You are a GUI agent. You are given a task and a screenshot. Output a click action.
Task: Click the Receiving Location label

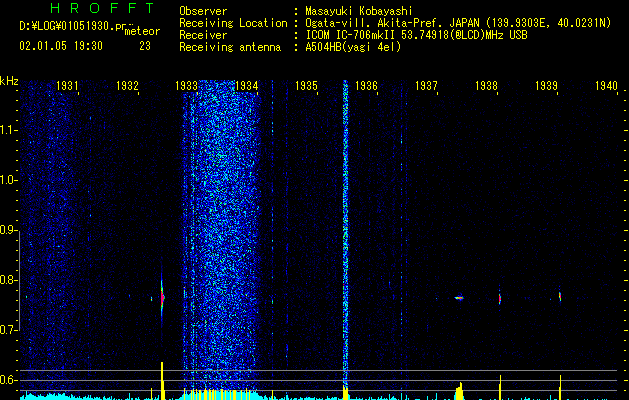pos(233,23)
